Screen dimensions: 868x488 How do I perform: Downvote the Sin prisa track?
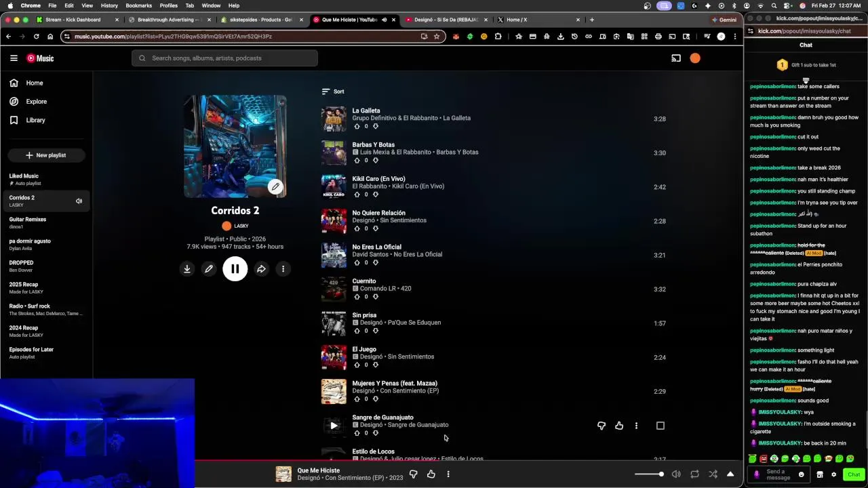pos(375,331)
